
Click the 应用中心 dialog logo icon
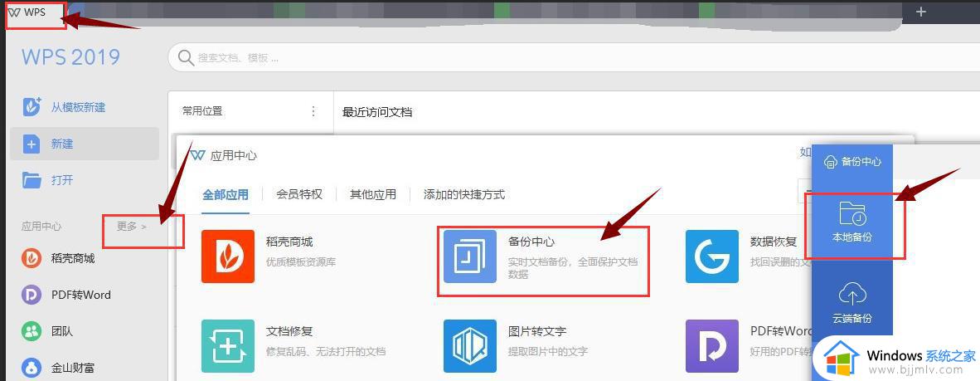(x=197, y=155)
